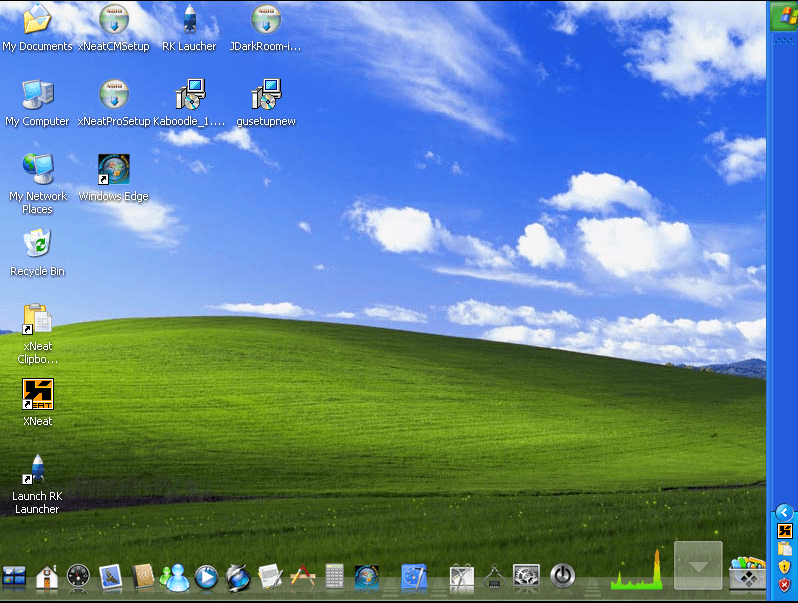The width and height of the screenshot is (798, 603).
Task: Open the caliper system profiler icon in dock
Action: (x=494, y=577)
